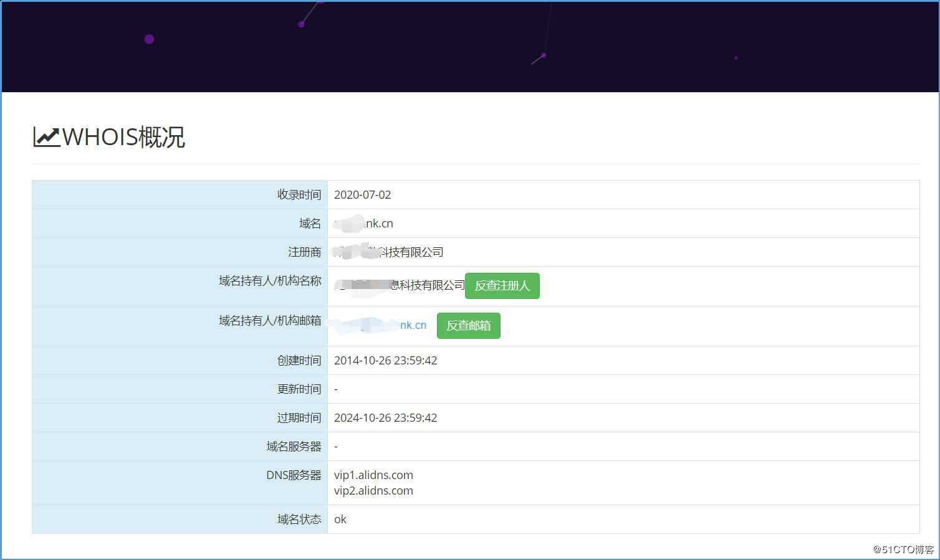Click the 过期时间 row label

pyautogui.click(x=299, y=418)
